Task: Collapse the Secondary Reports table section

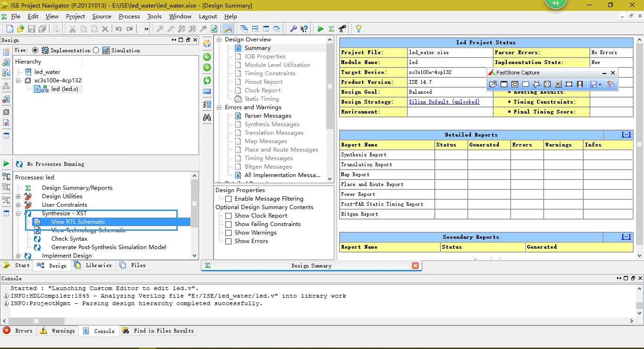Action: click(626, 237)
